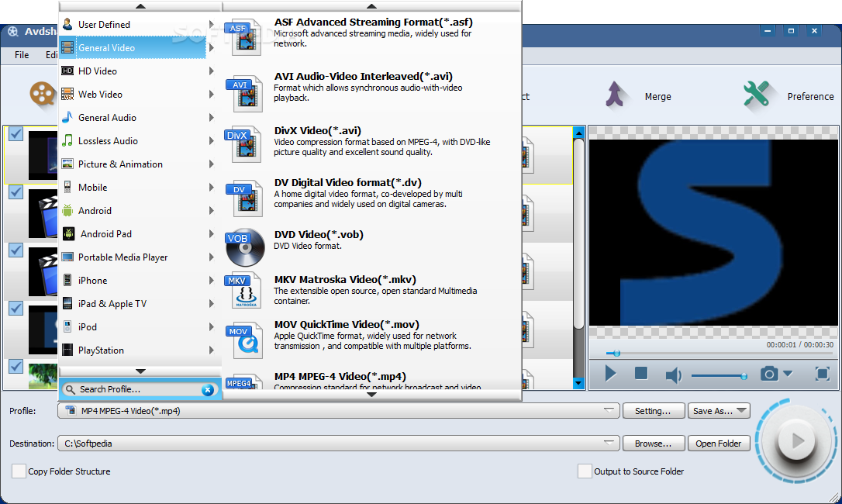The height and width of the screenshot is (504, 842).
Task: Select the General Video category
Action: point(133,47)
